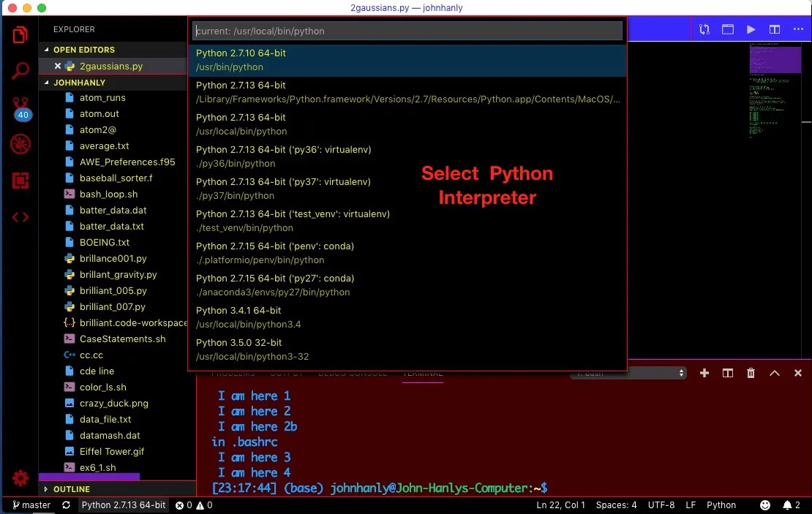Open brillant_gravity.py in the file tree
This screenshot has width=812, height=514.
pyautogui.click(x=118, y=274)
